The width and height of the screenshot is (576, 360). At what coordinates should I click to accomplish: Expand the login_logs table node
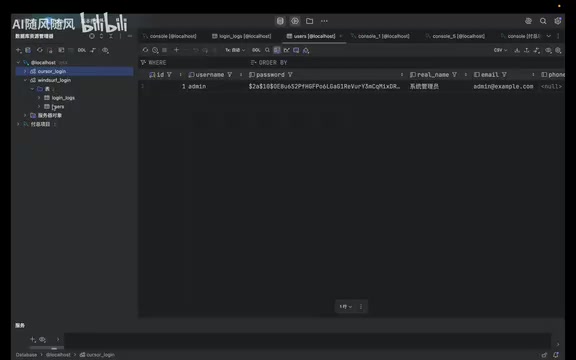tap(39, 98)
